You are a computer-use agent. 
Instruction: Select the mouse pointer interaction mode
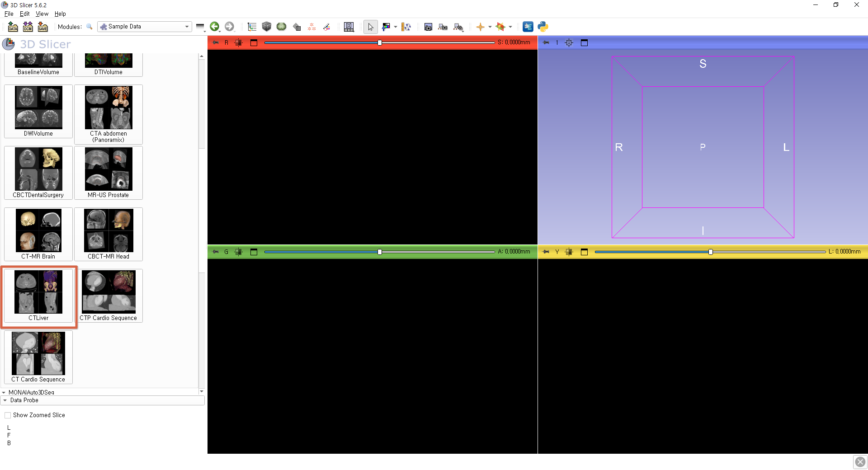tap(370, 27)
